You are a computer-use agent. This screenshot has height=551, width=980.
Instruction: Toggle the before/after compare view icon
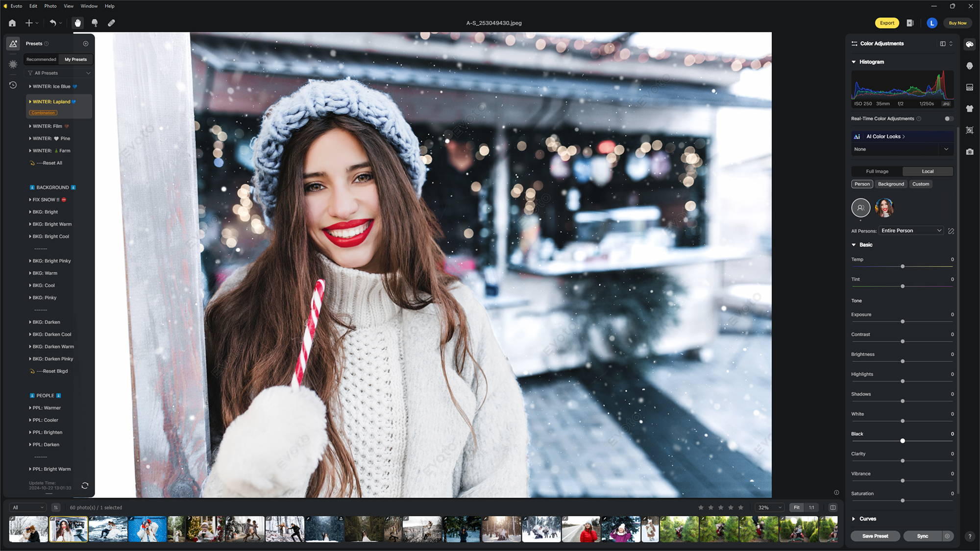click(833, 507)
